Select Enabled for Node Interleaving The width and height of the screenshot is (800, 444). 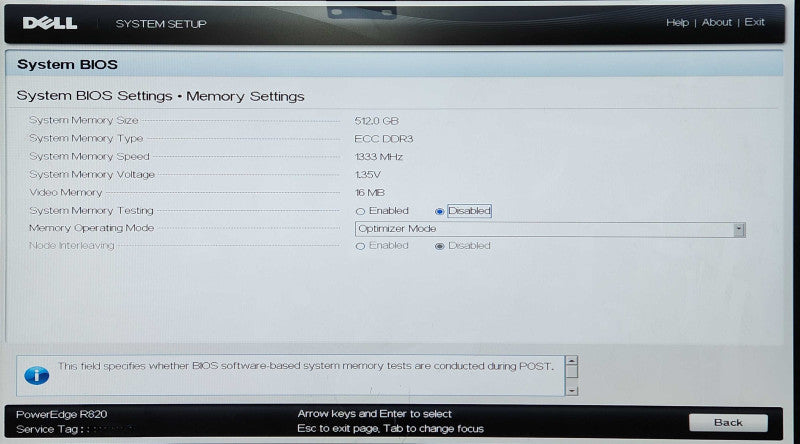coord(360,246)
